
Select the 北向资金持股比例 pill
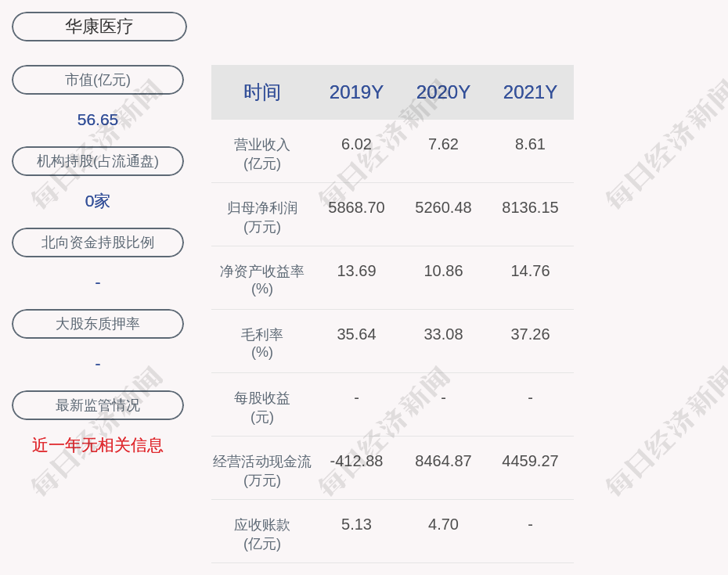pos(98,243)
